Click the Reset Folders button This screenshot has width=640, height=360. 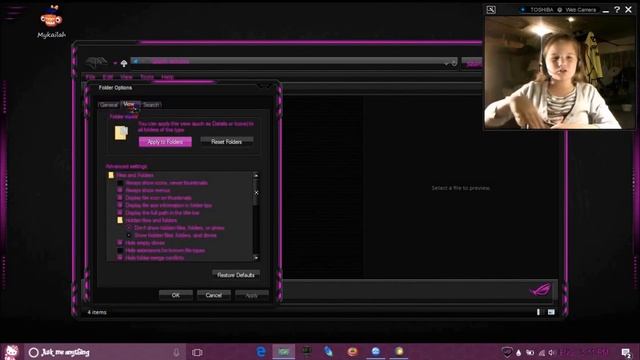click(227, 142)
